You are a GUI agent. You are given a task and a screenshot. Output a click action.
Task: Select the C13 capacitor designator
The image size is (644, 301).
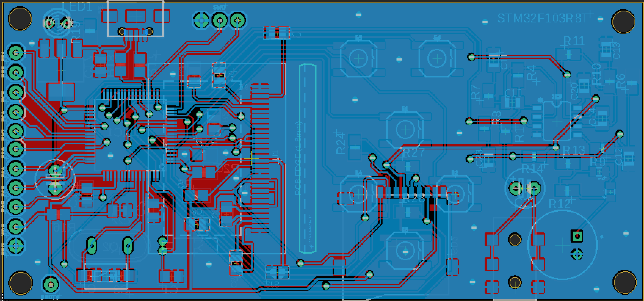point(616,51)
